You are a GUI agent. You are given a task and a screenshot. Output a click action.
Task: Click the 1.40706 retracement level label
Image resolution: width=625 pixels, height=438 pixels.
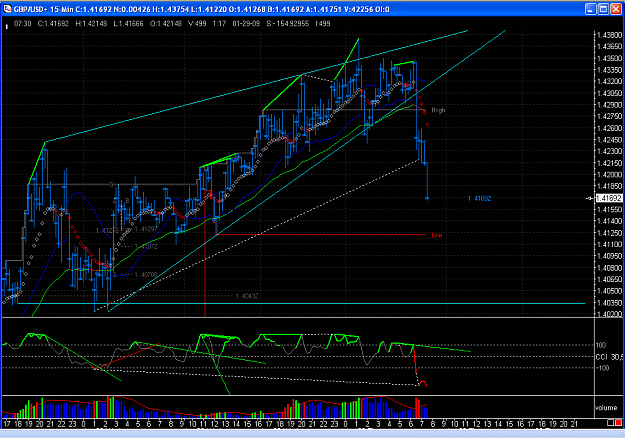pyautogui.click(x=146, y=275)
